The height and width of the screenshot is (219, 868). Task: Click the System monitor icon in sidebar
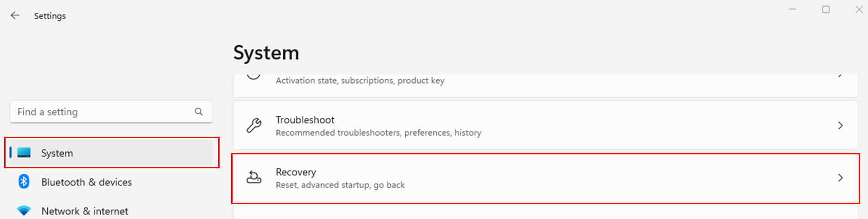24,153
